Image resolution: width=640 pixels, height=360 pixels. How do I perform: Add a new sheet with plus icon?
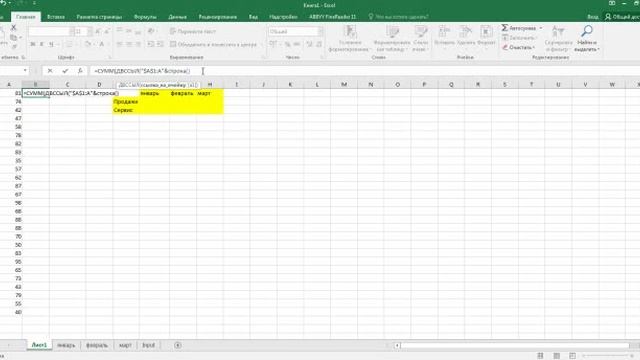178,345
